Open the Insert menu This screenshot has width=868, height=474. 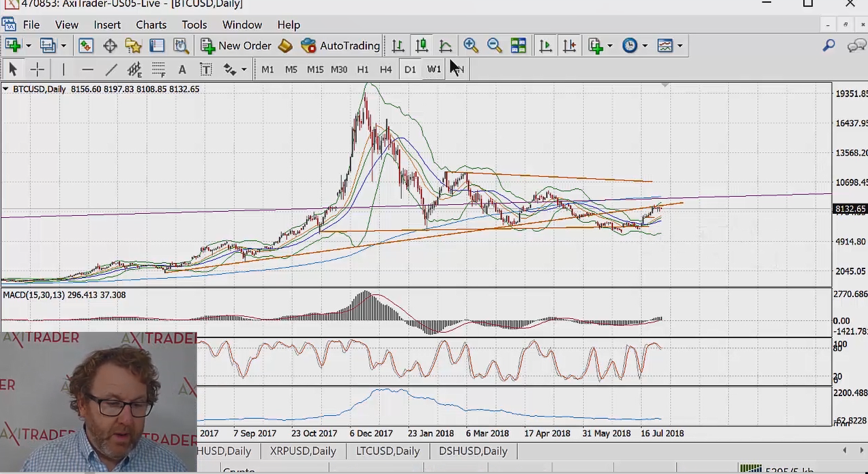coord(107,25)
